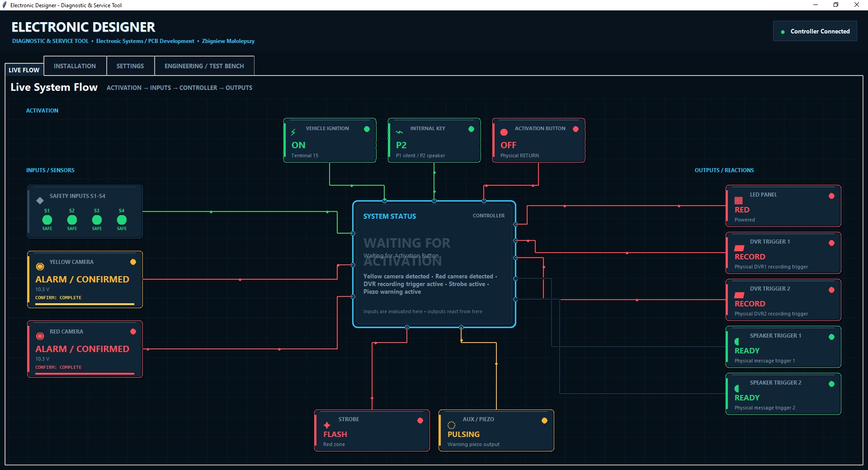Screen dimensions: 868x470
Task: Click the DVR Trigger 2 record icon
Action: coord(739,295)
